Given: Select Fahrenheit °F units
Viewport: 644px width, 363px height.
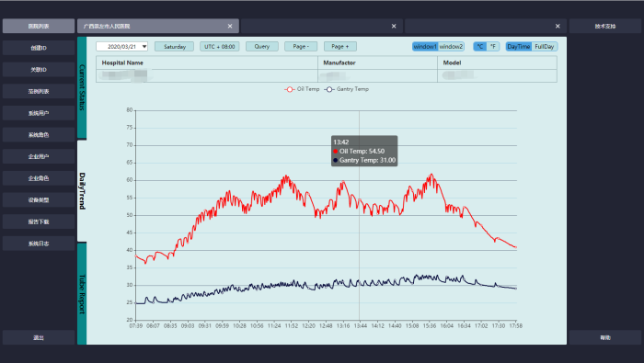Looking at the screenshot, I should click(x=493, y=47).
